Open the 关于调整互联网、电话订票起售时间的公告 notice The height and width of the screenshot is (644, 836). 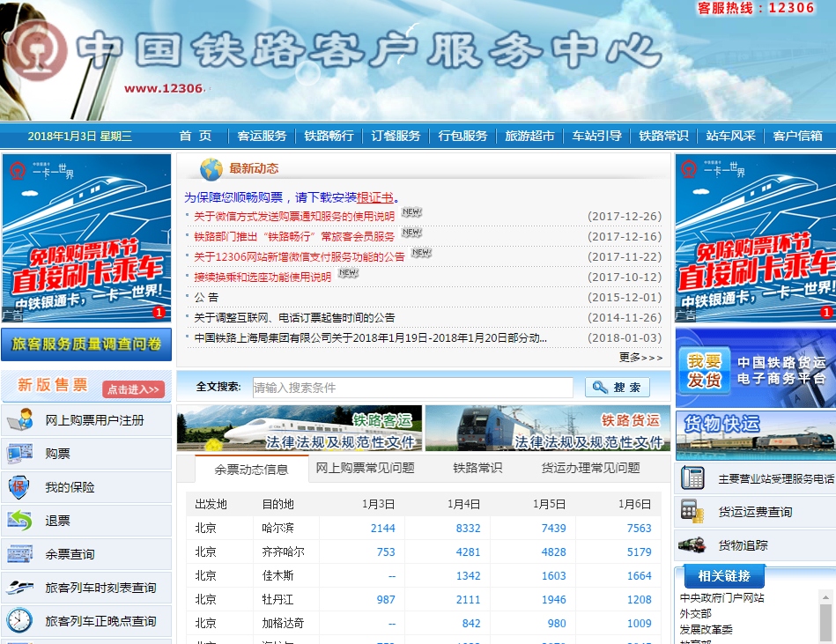tap(294, 318)
